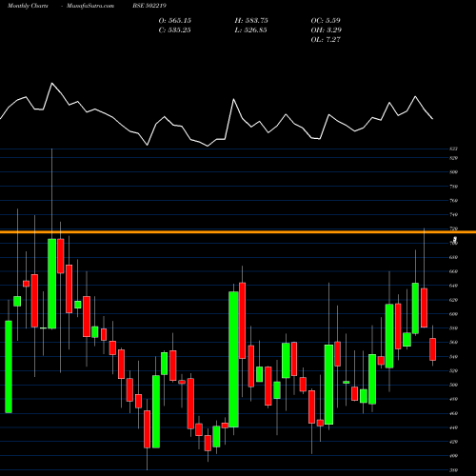
Task: Click the low value 'L: 526.85'
Action: 250,30
